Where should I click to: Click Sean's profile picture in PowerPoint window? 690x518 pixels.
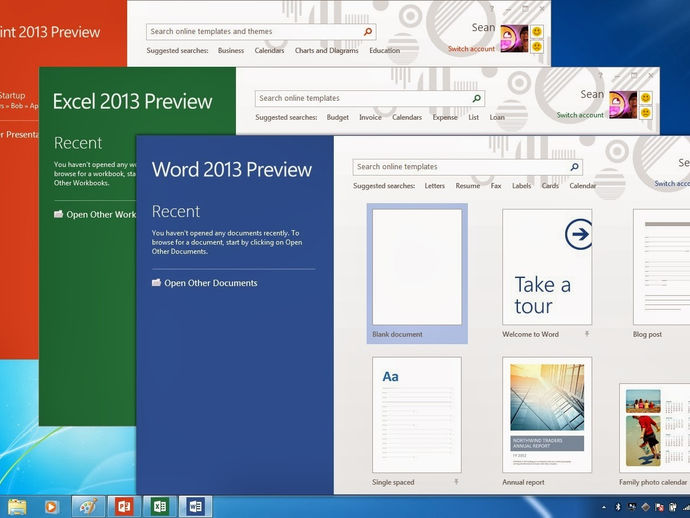coord(514,39)
